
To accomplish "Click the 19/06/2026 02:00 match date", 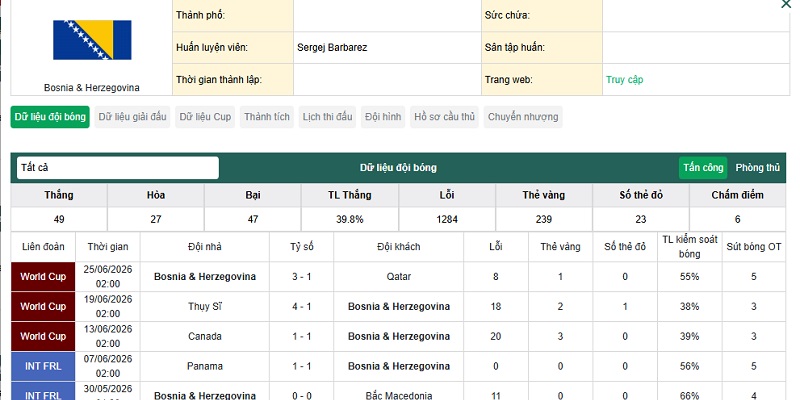I will click(108, 307).
